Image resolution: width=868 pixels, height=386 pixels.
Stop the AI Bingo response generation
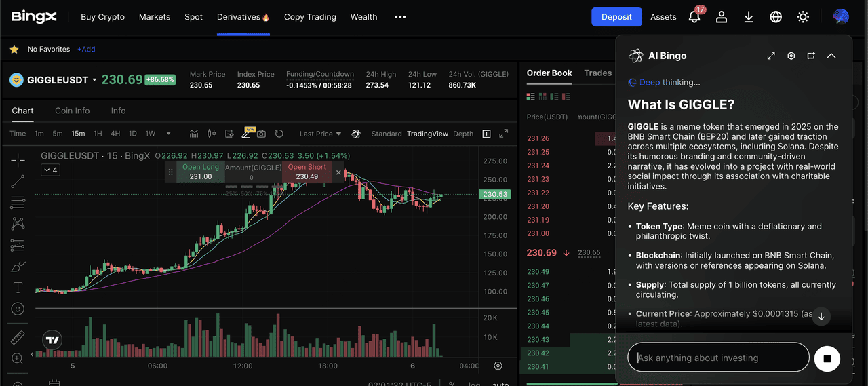click(827, 358)
